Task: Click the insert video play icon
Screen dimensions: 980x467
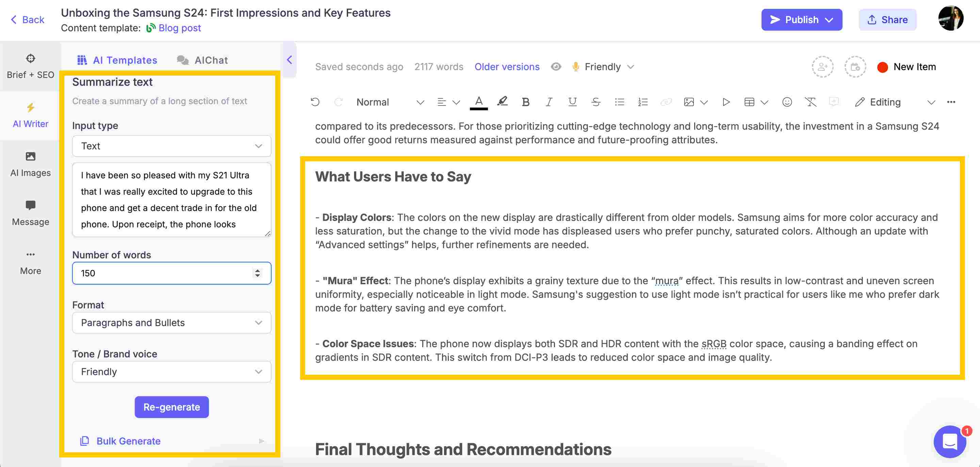Action: (x=726, y=102)
